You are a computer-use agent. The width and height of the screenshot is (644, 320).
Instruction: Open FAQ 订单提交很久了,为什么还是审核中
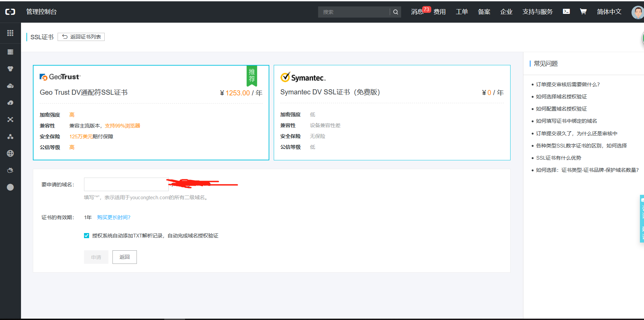pyautogui.click(x=577, y=133)
